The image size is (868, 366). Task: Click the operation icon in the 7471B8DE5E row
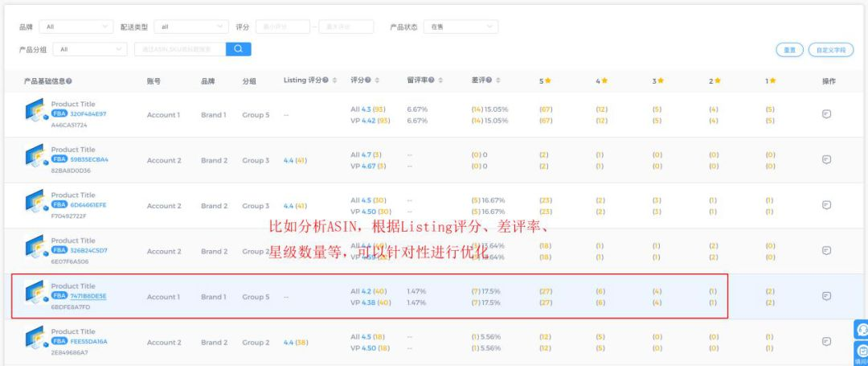pyautogui.click(x=826, y=297)
